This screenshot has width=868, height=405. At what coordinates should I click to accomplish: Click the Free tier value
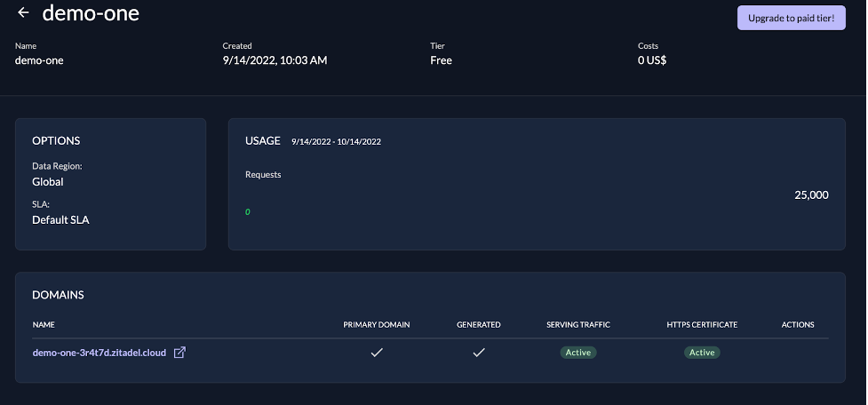441,60
